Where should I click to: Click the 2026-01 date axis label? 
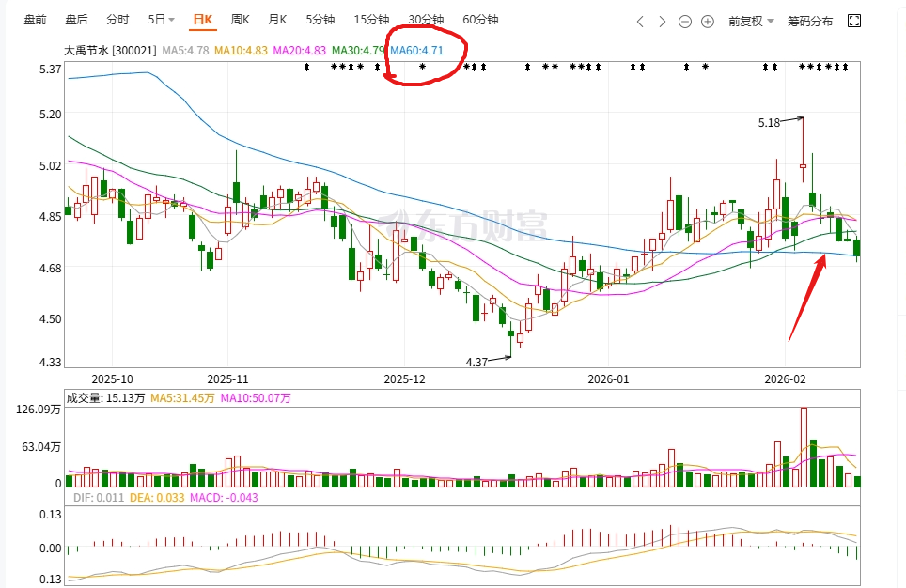(x=608, y=379)
